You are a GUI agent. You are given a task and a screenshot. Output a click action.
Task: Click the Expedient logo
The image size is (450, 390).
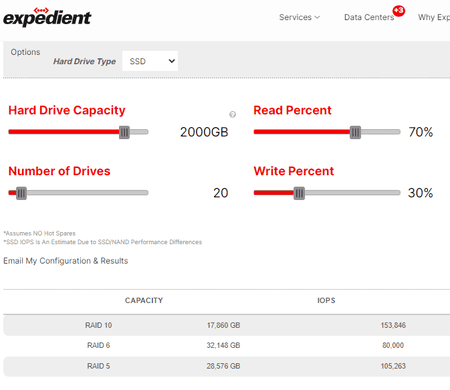[x=47, y=17]
